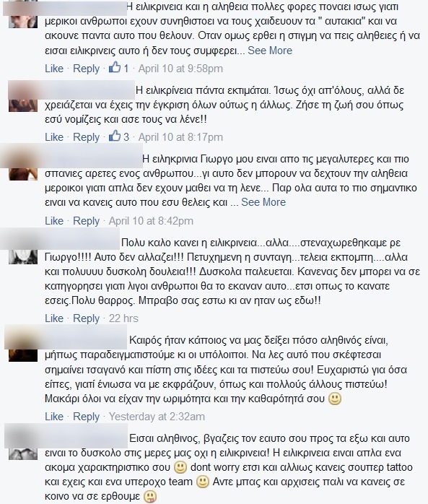The image size is (428, 504).
Task: Like the April 10 9:58pm comment
Action: coord(54,68)
